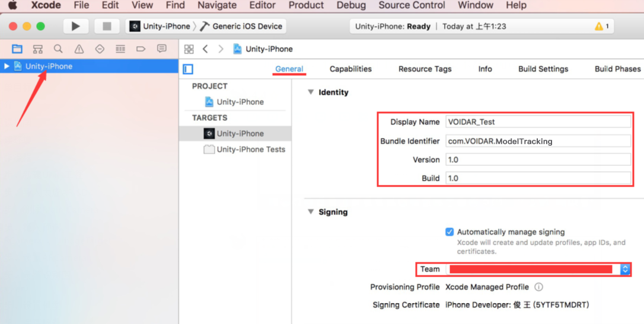The width and height of the screenshot is (644, 324).
Task: Open the View menu
Action: [x=142, y=5]
